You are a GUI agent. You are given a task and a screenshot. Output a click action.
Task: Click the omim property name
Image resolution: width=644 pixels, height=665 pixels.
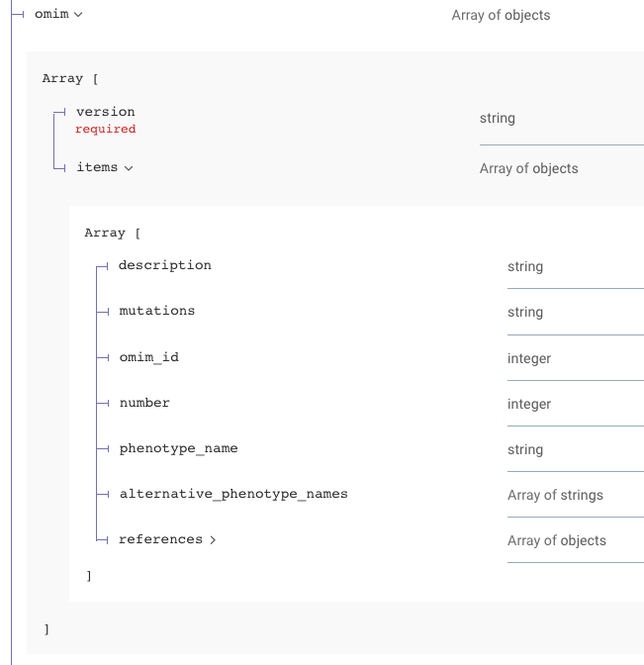(51, 14)
